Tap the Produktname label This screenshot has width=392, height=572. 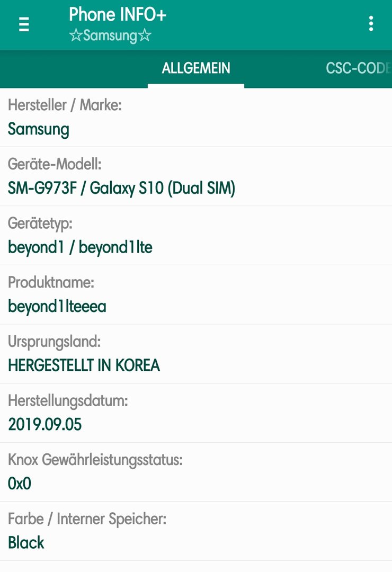click(51, 282)
